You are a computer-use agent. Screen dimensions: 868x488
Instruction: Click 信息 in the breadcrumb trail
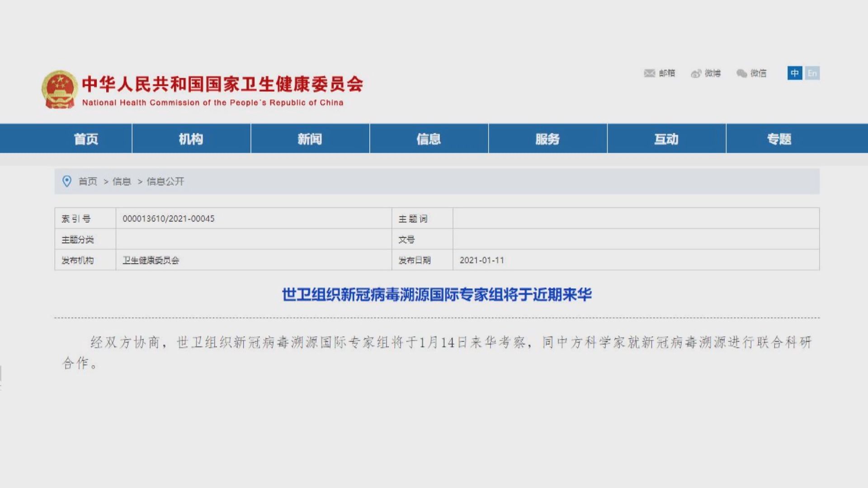pyautogui.click(x=121, y=182)
